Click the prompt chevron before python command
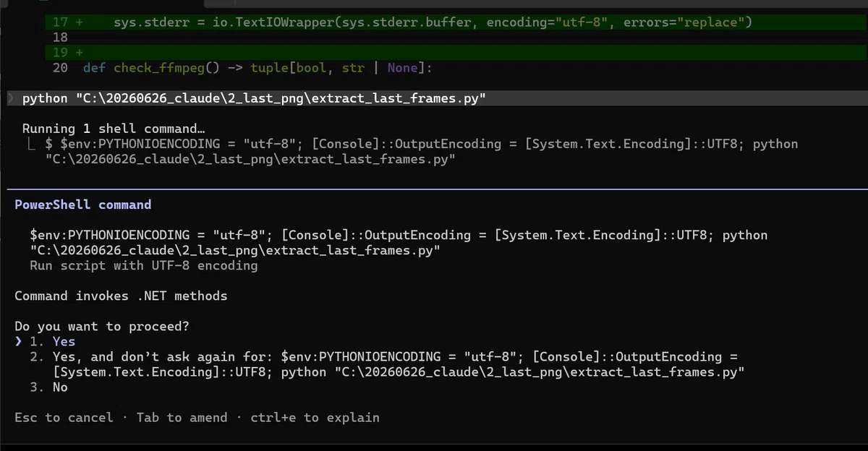This screenshot has height=451, width=868. click(x=11, y=98)
